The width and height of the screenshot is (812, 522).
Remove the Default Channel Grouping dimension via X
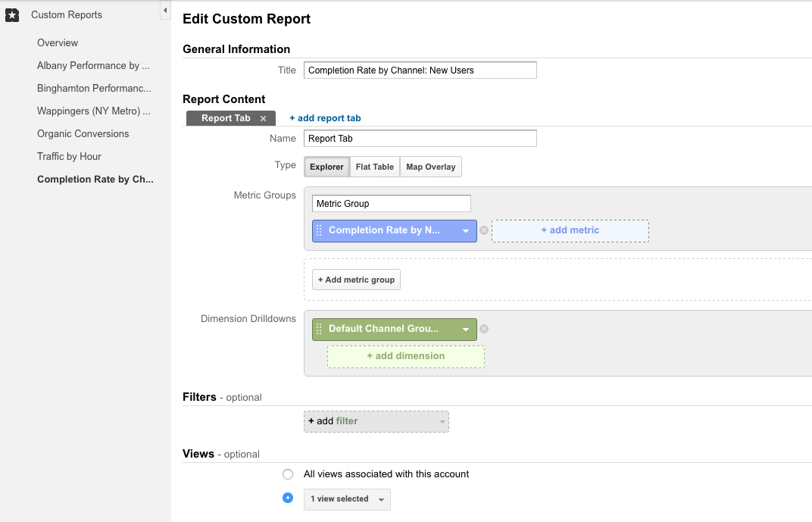pos(484,329)
